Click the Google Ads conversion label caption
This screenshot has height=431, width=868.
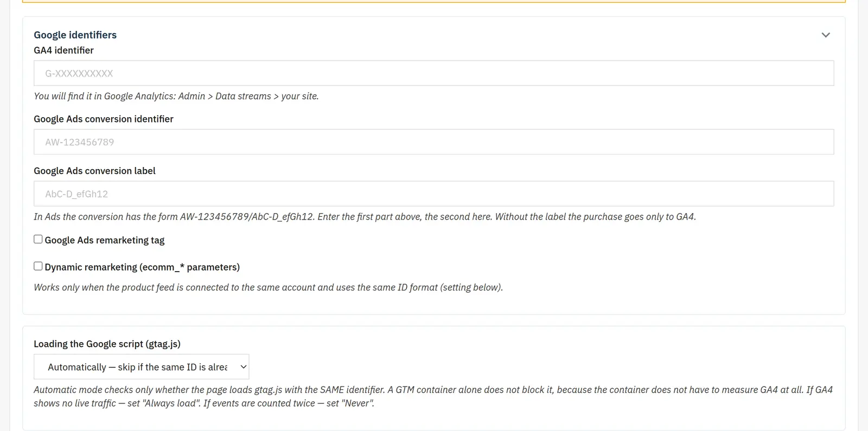94,171
